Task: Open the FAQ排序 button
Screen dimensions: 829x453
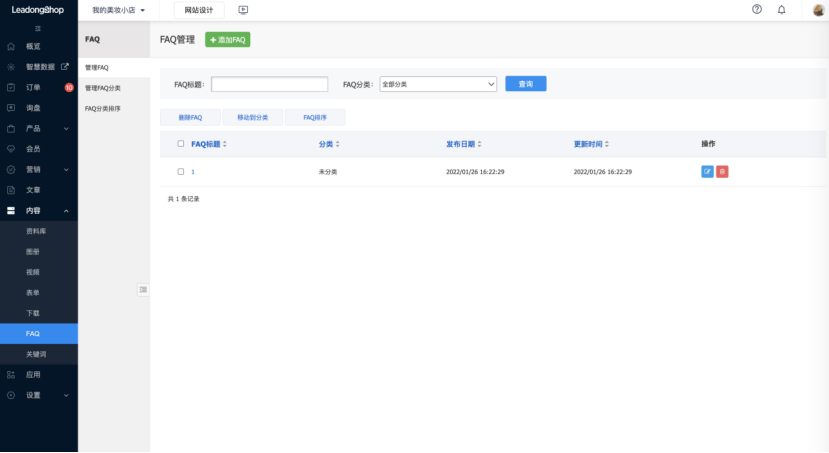Action: (x=315, y=117)
